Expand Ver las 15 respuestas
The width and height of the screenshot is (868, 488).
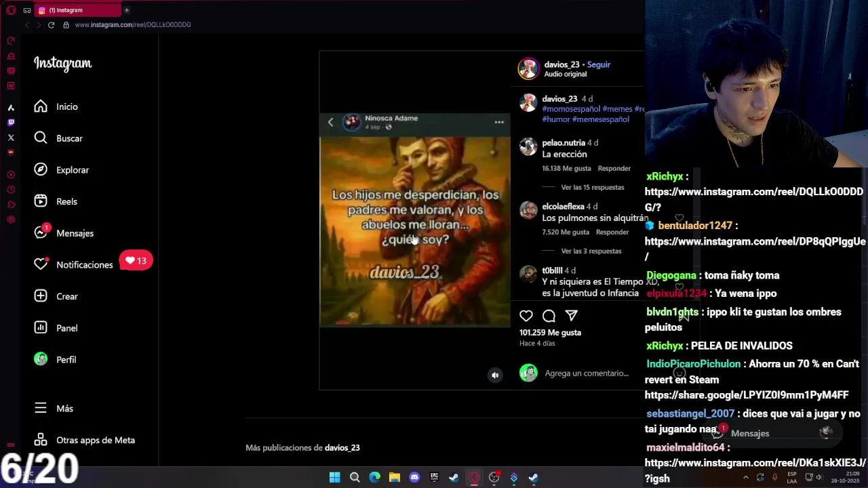(593, 187)
